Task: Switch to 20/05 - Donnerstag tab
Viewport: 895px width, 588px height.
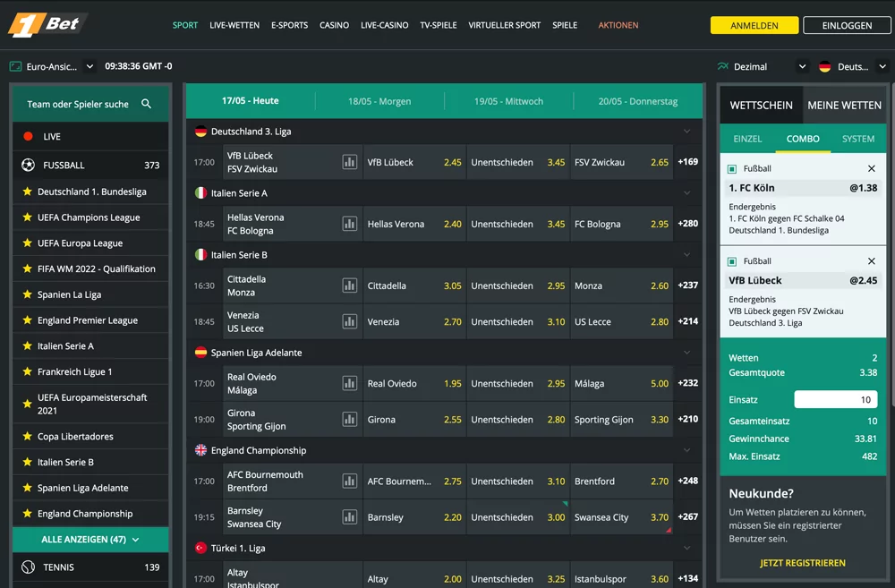Action: (638, 101)
